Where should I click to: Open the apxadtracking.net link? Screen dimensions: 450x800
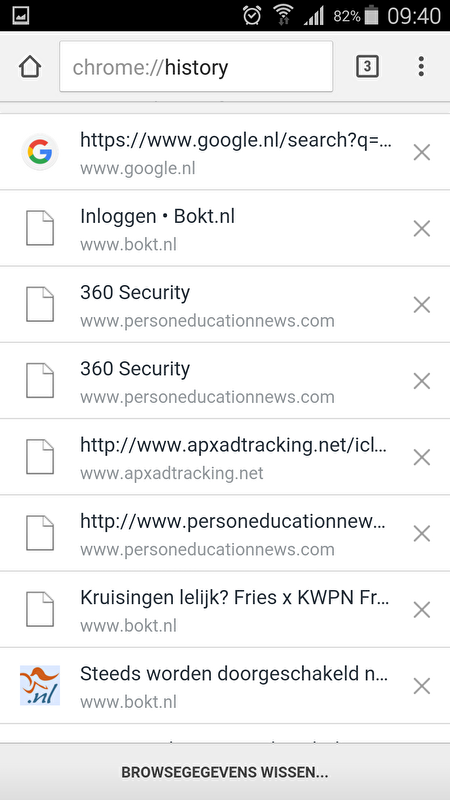(233, 445)
